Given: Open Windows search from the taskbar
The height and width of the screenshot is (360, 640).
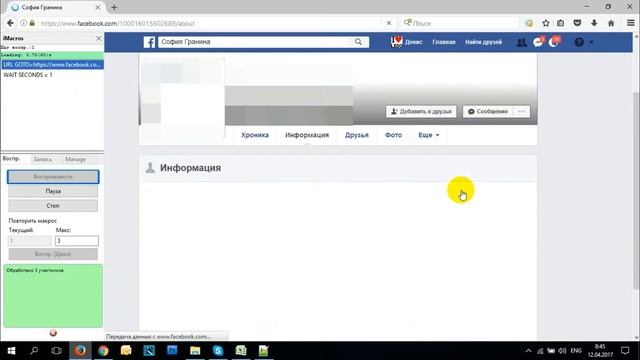Looking at the screenshot, I should 34,351.
